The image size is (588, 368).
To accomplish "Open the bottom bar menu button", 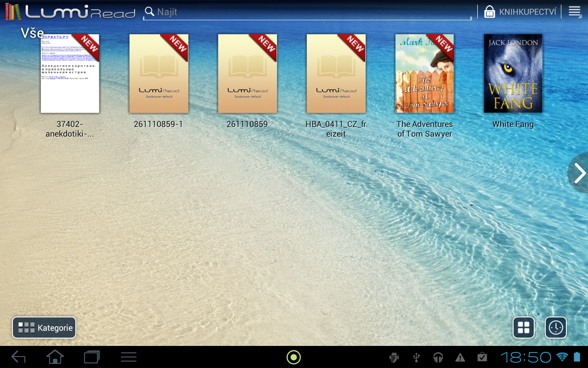I will (128, 357).
